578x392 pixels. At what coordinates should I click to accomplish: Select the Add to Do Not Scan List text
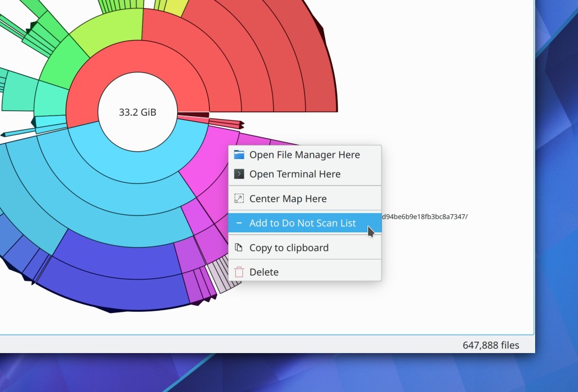[303, 223]
